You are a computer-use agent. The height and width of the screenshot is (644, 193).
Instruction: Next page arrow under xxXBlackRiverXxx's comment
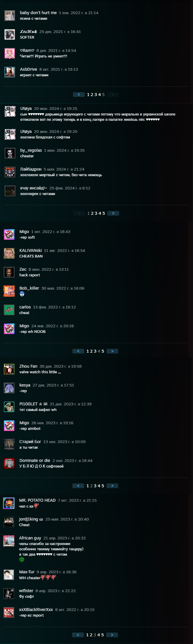pyautogui.click(x=112, y=635)
